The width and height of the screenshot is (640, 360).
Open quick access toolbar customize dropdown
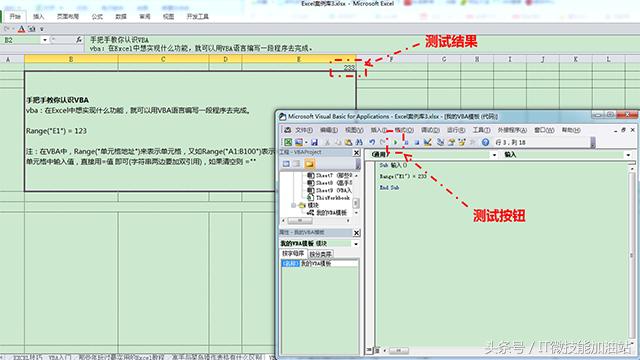click(x=41, y=29)
